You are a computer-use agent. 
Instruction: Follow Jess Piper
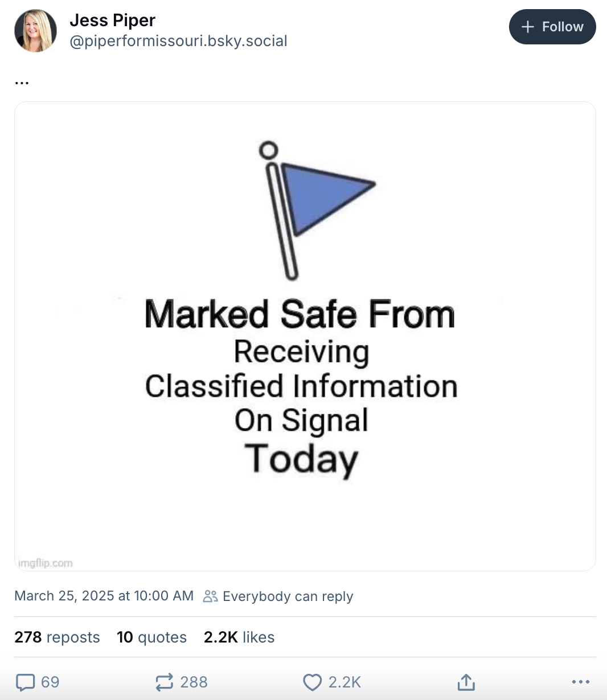552,27
